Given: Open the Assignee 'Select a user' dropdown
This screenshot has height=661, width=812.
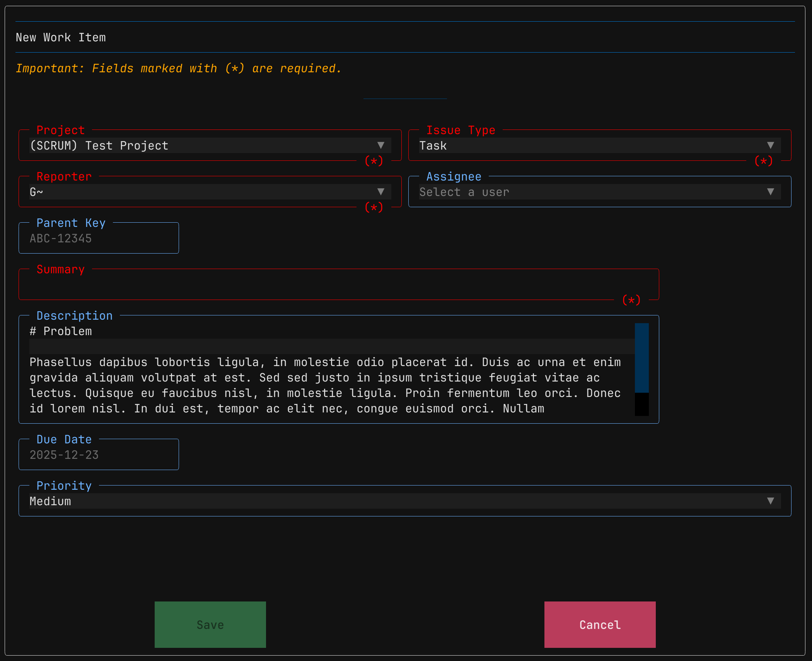Looking at the screenshot, I should click(x=600, y=192).
